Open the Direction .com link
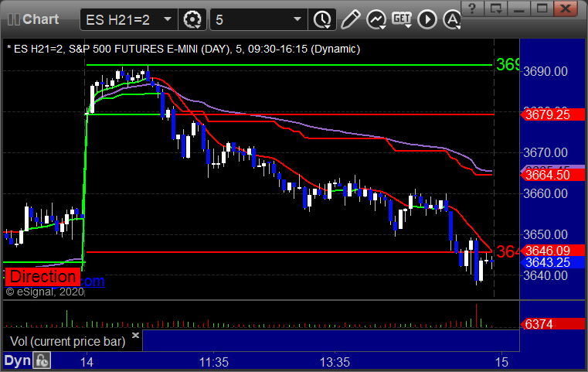 tap(92, 281)
